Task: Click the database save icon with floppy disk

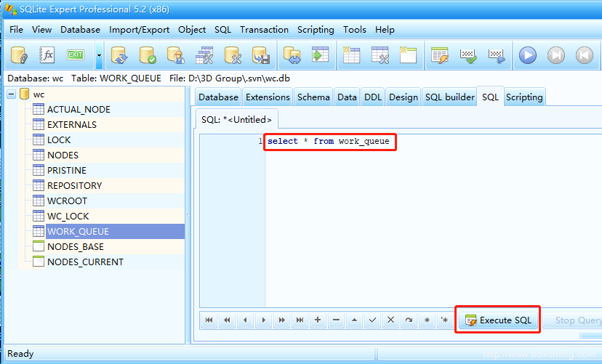Action: coord(261,55)
